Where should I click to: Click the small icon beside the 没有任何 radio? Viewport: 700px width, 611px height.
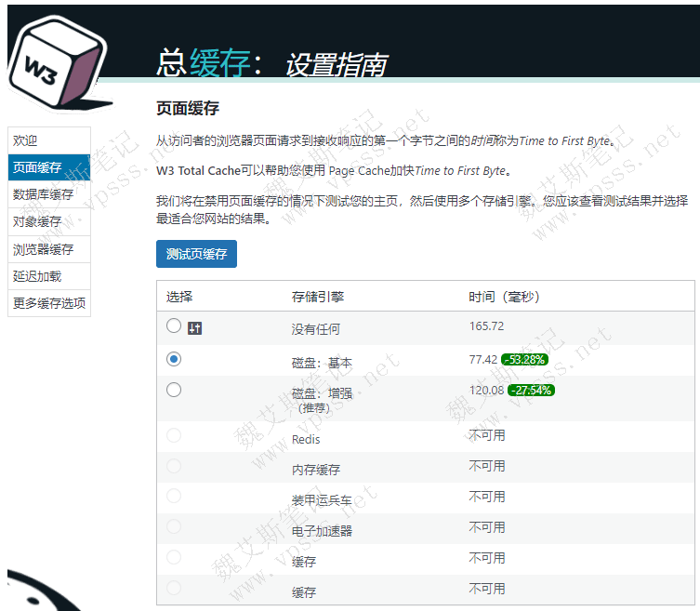[194, 327]
